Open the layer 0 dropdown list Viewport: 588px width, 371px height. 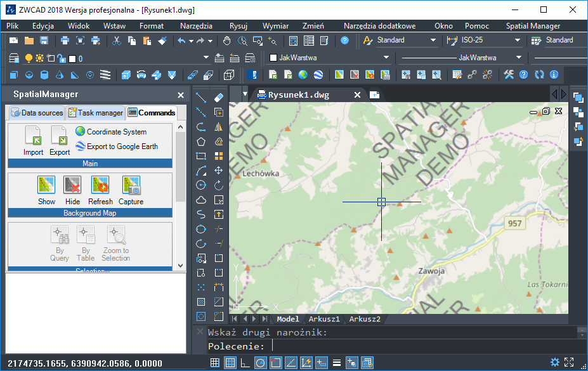point(206,58)
